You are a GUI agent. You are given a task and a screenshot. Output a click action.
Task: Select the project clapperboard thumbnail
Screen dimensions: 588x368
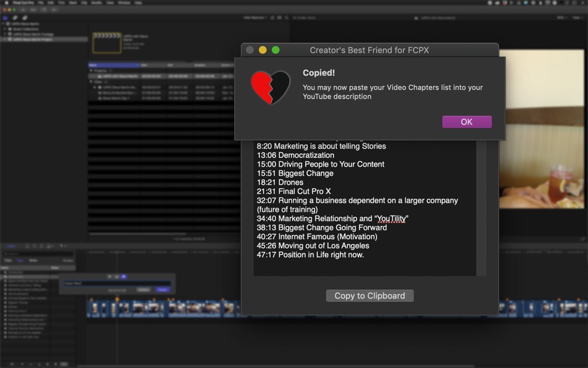(x=107, y=42)
